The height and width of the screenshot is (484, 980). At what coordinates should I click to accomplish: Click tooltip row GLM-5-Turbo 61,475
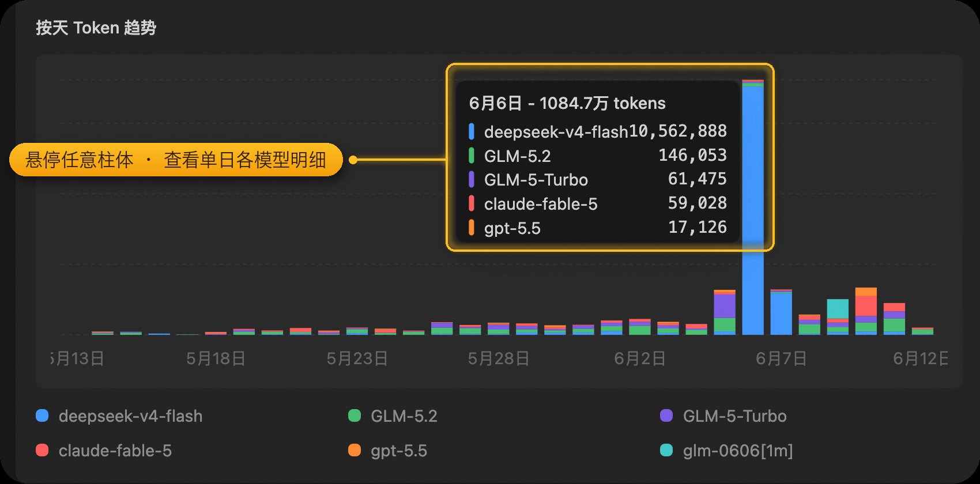click(598, 180)
